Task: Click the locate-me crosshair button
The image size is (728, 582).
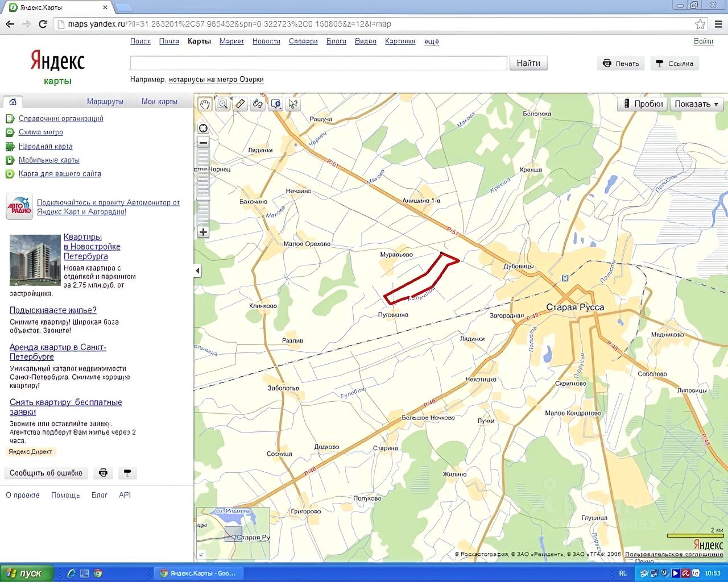Action: [x=203, y=128]
